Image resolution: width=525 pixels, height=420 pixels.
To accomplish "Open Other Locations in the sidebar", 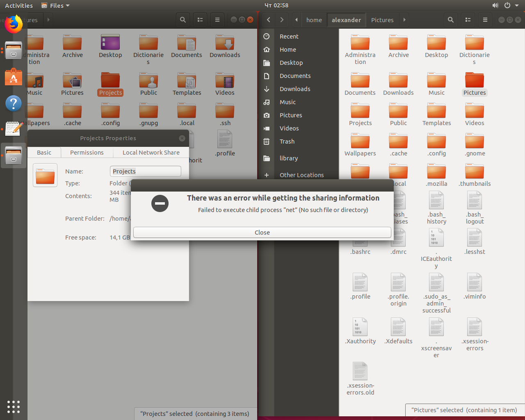I will pyautogui.click(x=302, y=175).
